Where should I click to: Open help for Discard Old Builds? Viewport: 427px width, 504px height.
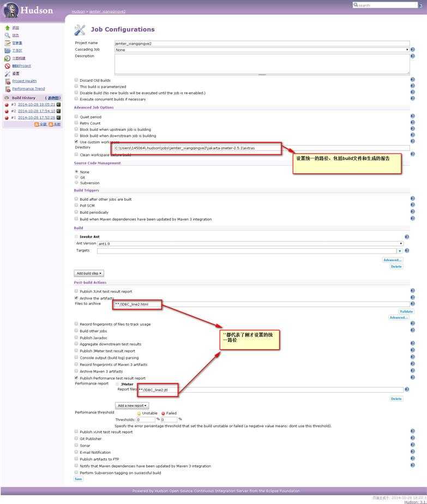pos(413,80)
